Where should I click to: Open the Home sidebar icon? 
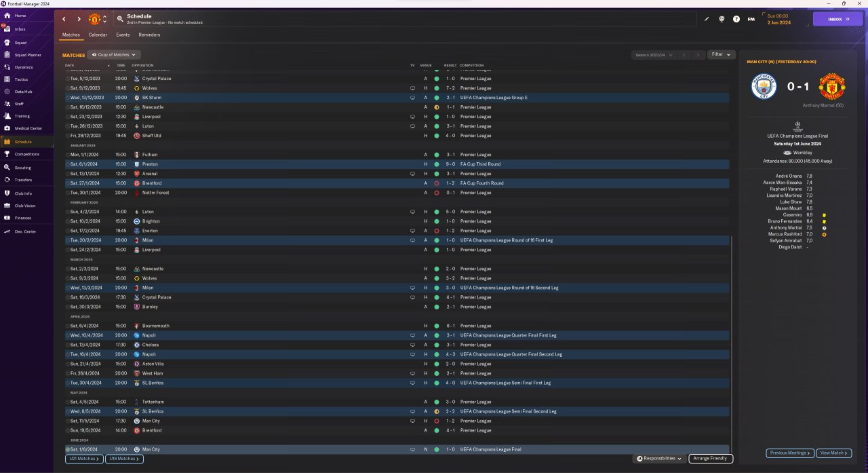click(x=7, y=16)
